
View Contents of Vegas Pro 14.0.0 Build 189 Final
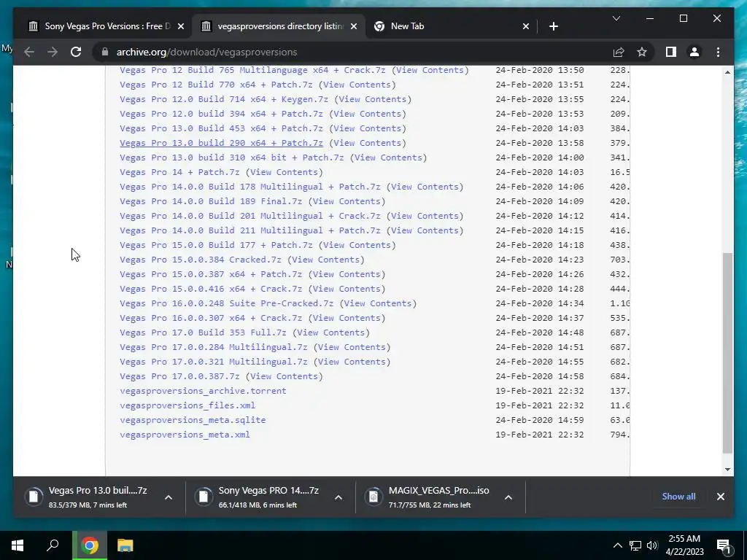pos(347,201)
